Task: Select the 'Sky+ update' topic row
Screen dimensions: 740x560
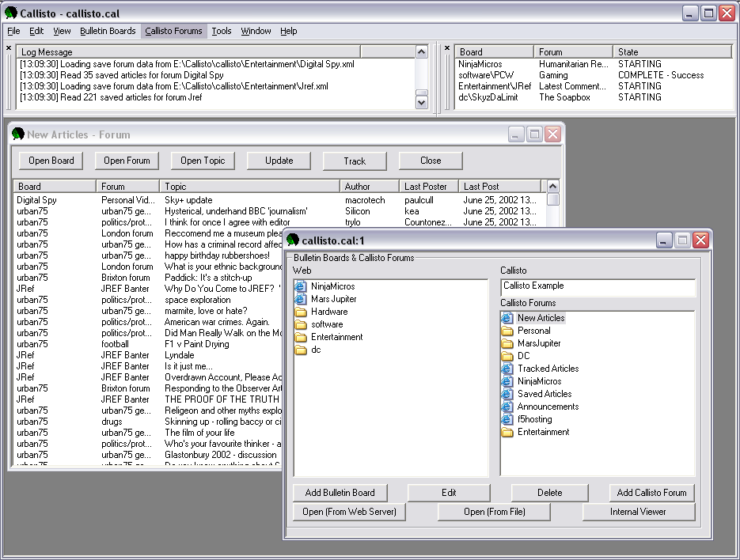Action: pos(279,200)
